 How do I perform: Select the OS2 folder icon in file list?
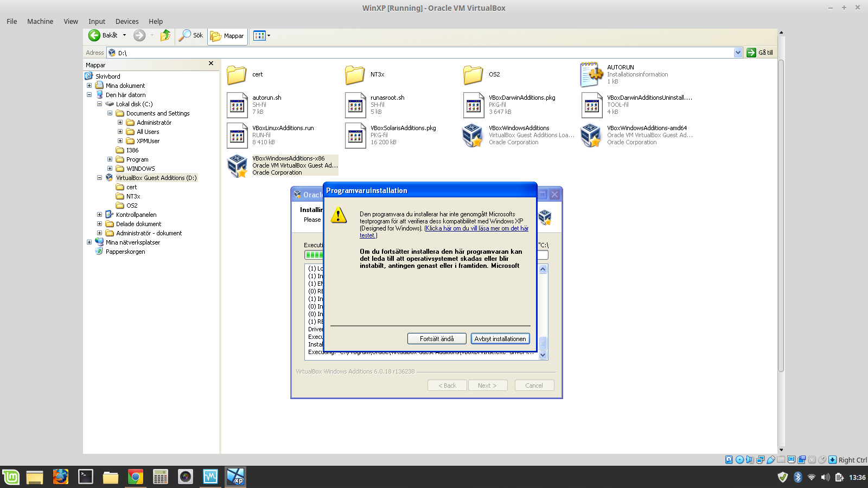click(473, 75)
